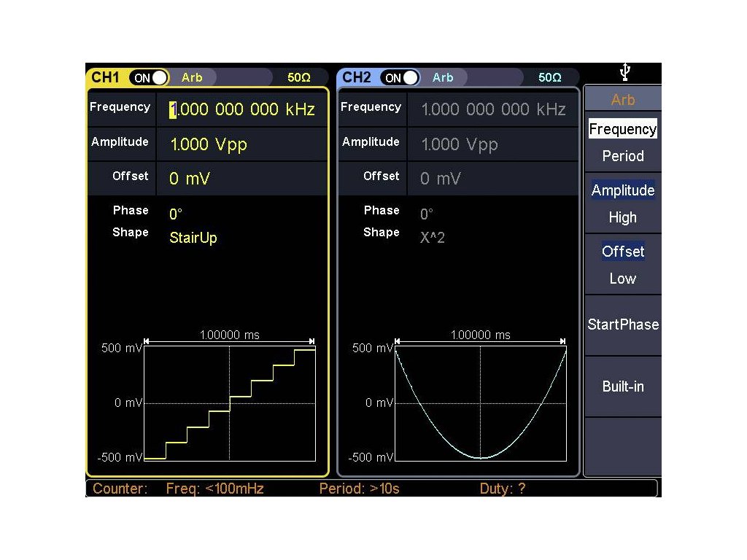This screenshot has width=747, height=560.
Task: Edit the CH1 frequency value field
Action: point(242,109)
